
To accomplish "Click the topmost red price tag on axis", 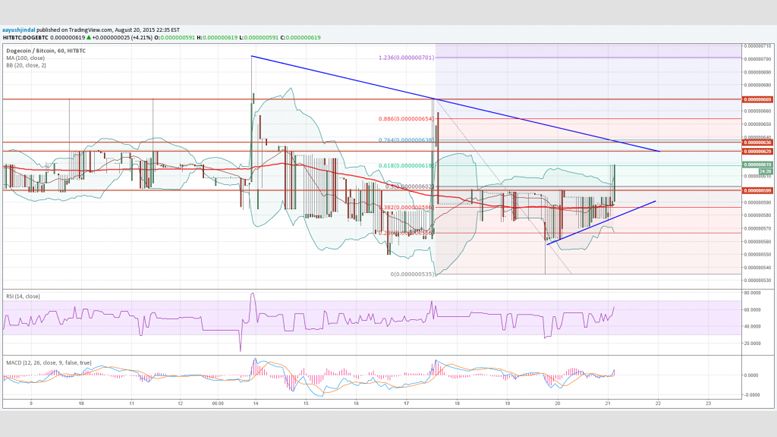I will (757, 100).
